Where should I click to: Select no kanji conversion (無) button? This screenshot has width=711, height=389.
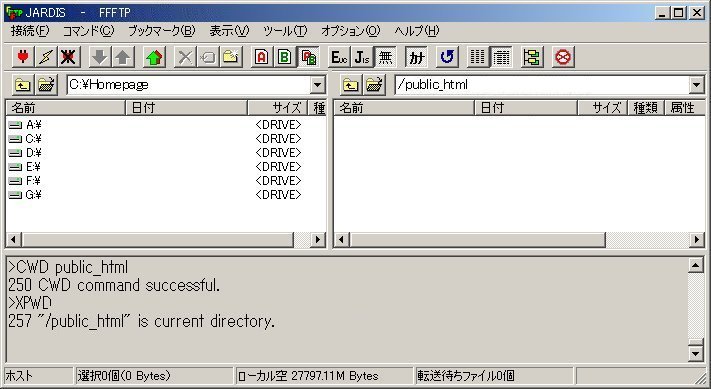click(385, 57)
